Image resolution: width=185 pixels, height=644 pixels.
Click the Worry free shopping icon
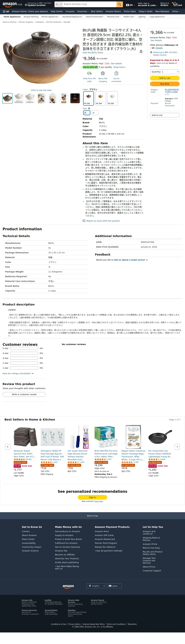[x=103, y=73]
